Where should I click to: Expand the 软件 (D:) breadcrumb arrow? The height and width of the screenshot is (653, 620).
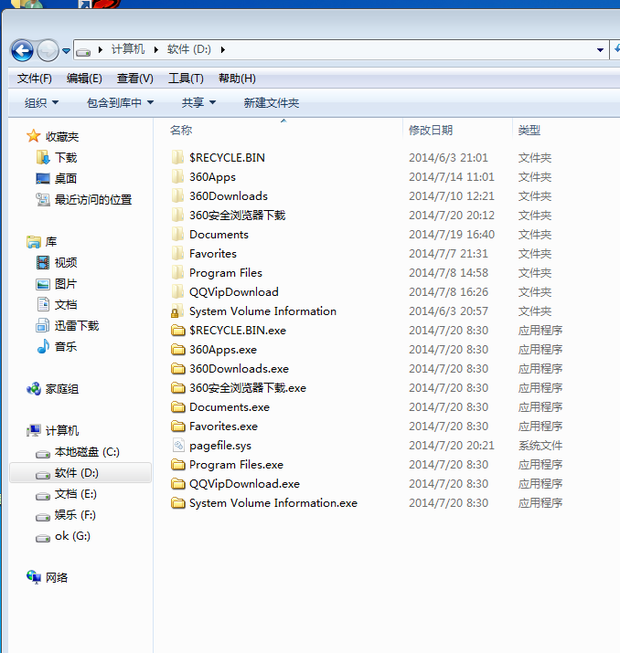tap(223, 50)
